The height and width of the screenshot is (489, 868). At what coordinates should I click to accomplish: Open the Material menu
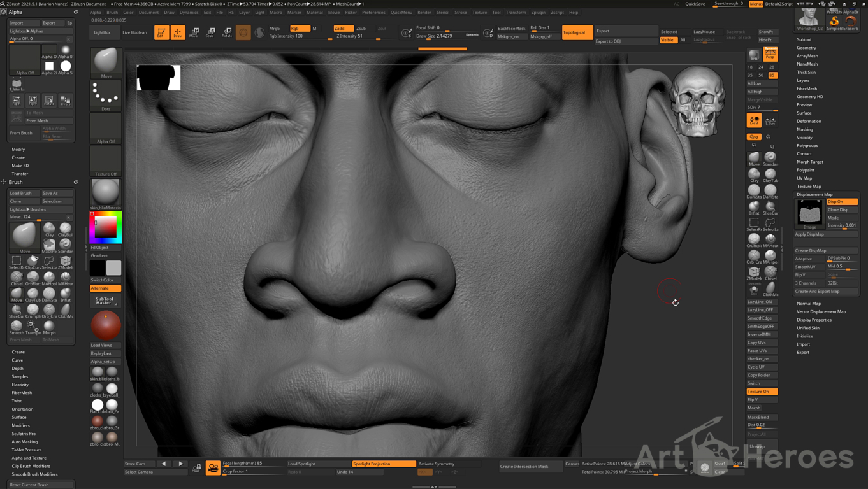[x=315, y=12]
